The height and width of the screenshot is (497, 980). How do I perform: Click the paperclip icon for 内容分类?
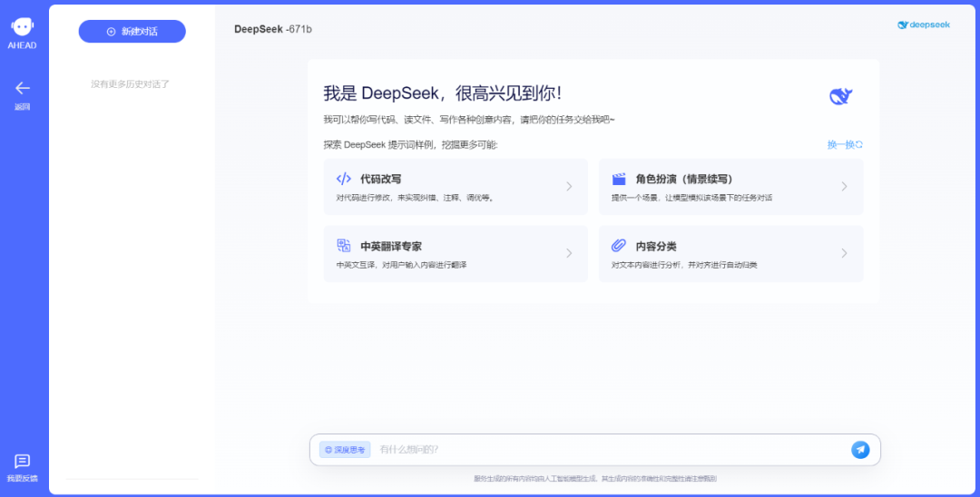tap(619, 246)
